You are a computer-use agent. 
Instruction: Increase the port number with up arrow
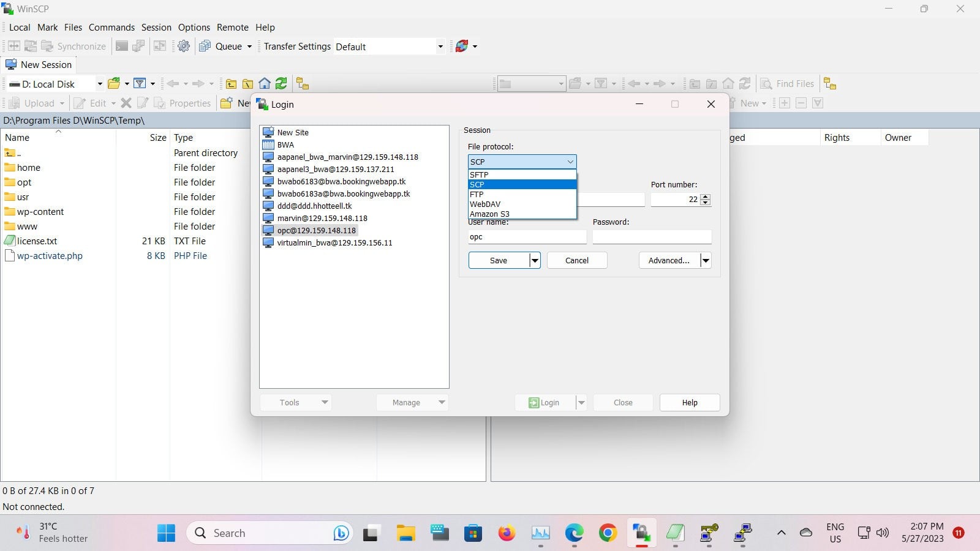(706, 197)
